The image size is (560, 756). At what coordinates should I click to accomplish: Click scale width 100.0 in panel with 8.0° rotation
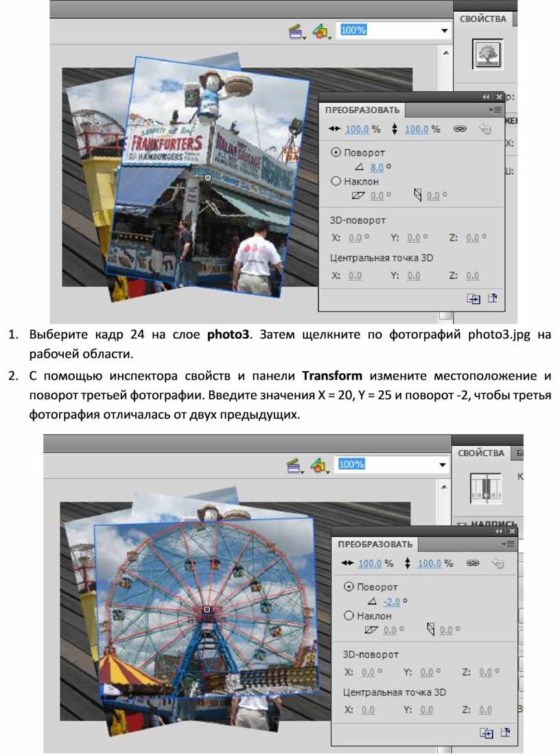click(358, 129)
